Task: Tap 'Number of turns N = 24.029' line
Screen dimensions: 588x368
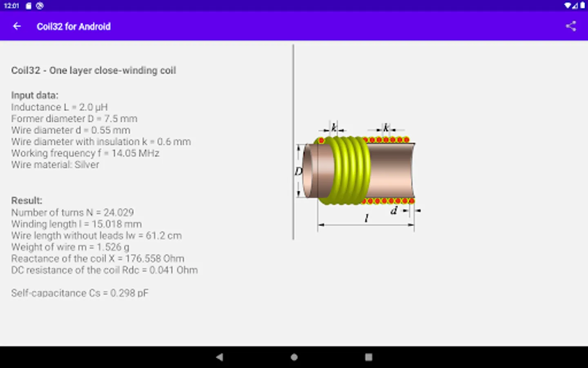Action: 72,213
